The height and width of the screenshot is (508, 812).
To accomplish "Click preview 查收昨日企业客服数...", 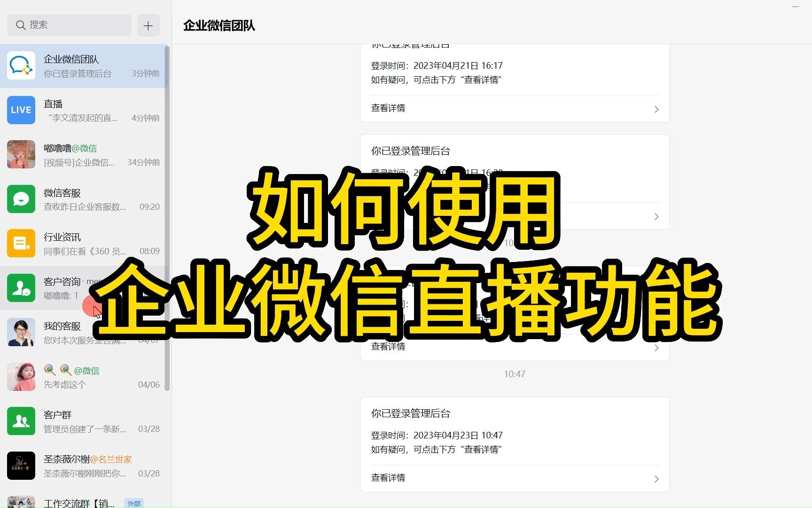I will 85,207.
